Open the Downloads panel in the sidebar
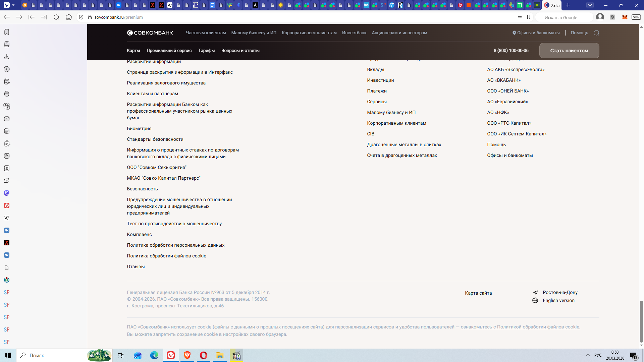Screen dimensions: 644x362 (x=7, y=57)
